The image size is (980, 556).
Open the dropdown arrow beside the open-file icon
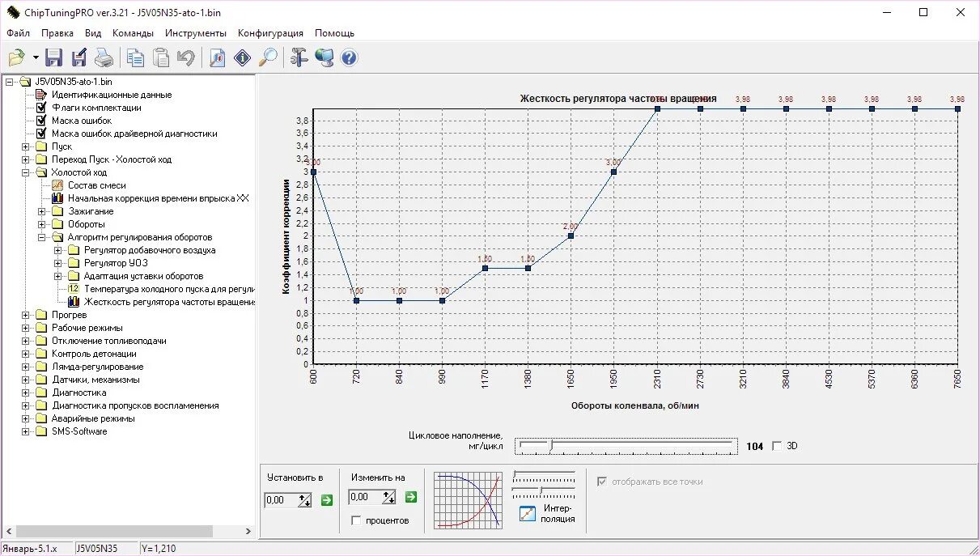pos(36,58)
